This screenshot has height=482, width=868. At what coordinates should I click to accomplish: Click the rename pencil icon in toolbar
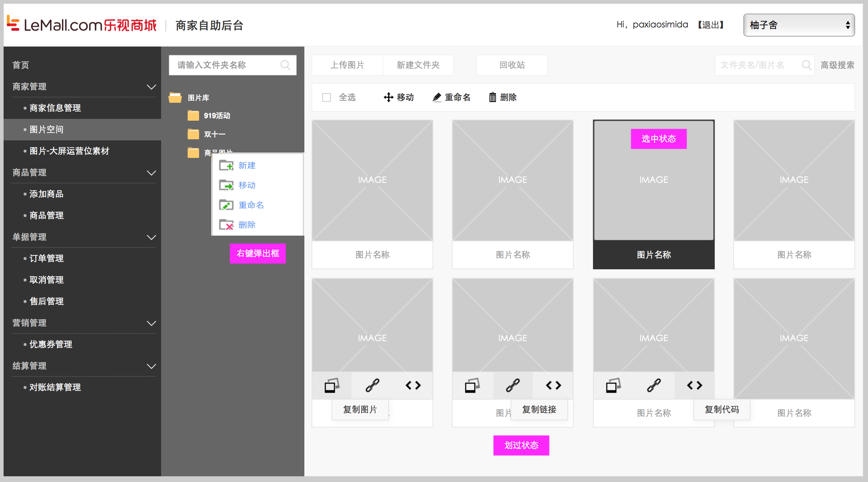coord(437,97)
